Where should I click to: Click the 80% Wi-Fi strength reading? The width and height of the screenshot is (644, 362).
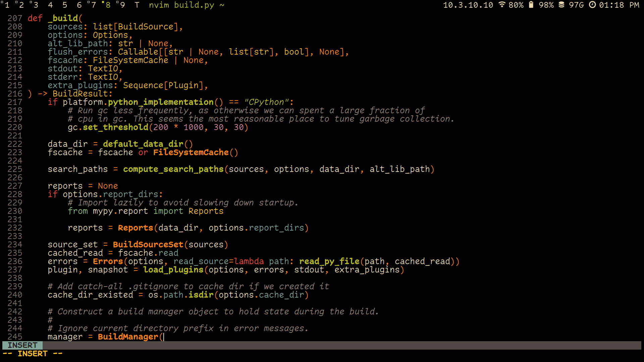pos(517,5)
